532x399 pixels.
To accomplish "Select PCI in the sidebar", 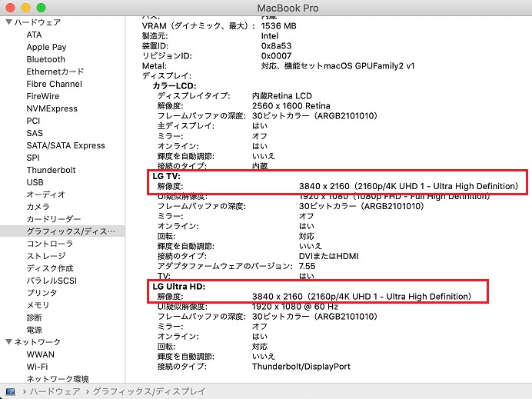I will tap(33, 121).
